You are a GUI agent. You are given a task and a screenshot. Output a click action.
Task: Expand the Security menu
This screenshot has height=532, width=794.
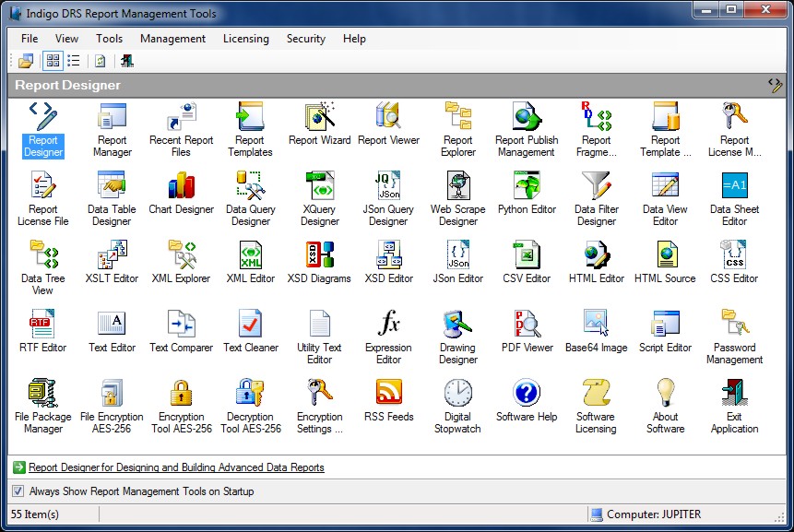click(x=305, y=39)
